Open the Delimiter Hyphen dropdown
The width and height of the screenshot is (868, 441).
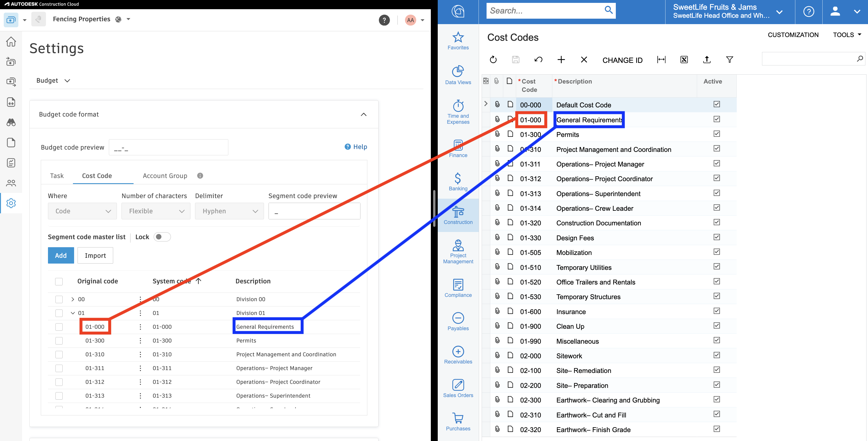229,211
